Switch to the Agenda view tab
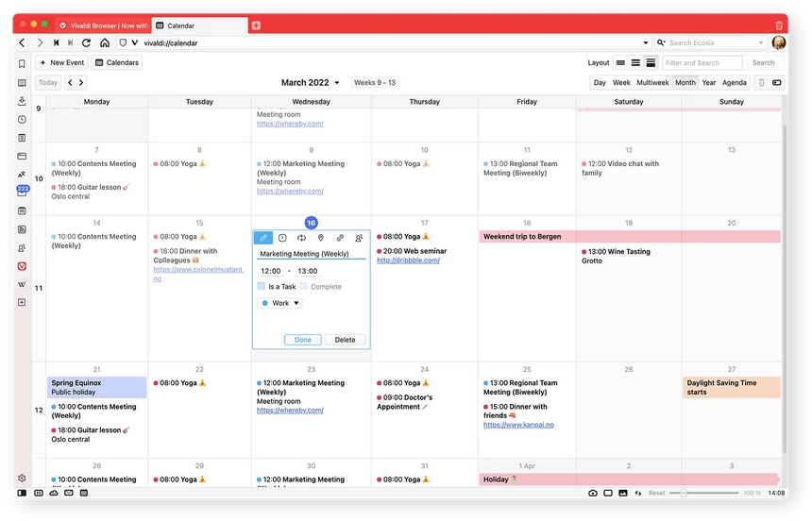Viewport: 812px width, 521px height. (735, 82)
